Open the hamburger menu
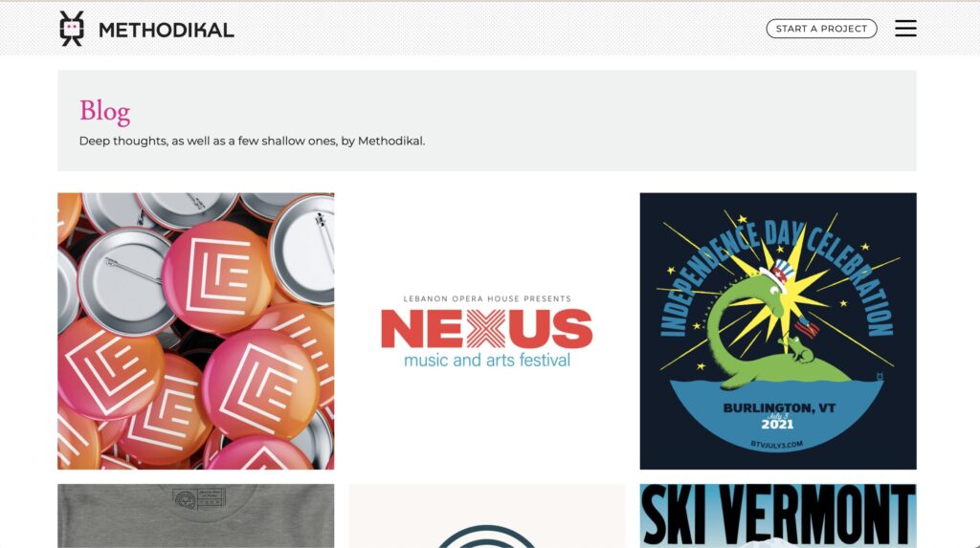The image size is (980, 548). tap(905, 28)
